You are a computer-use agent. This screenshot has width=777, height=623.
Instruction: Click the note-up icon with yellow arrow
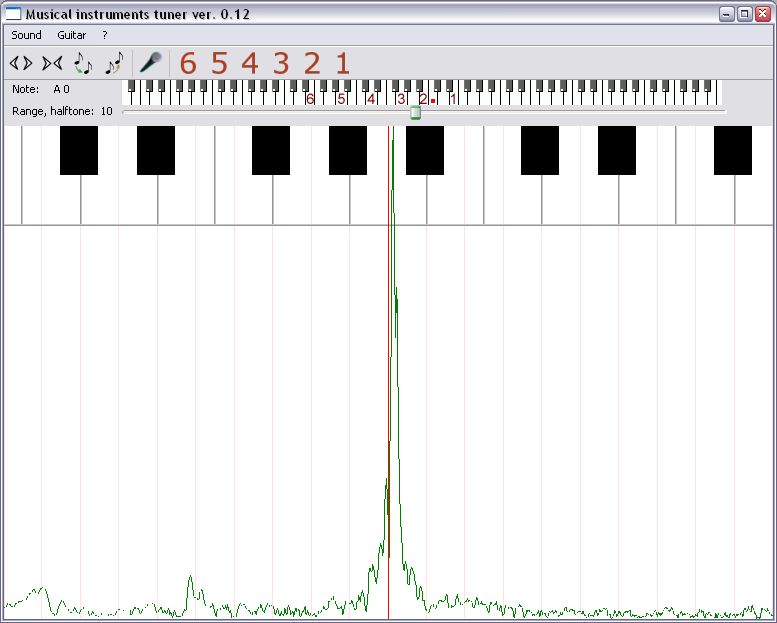click(x=114, y=63)
